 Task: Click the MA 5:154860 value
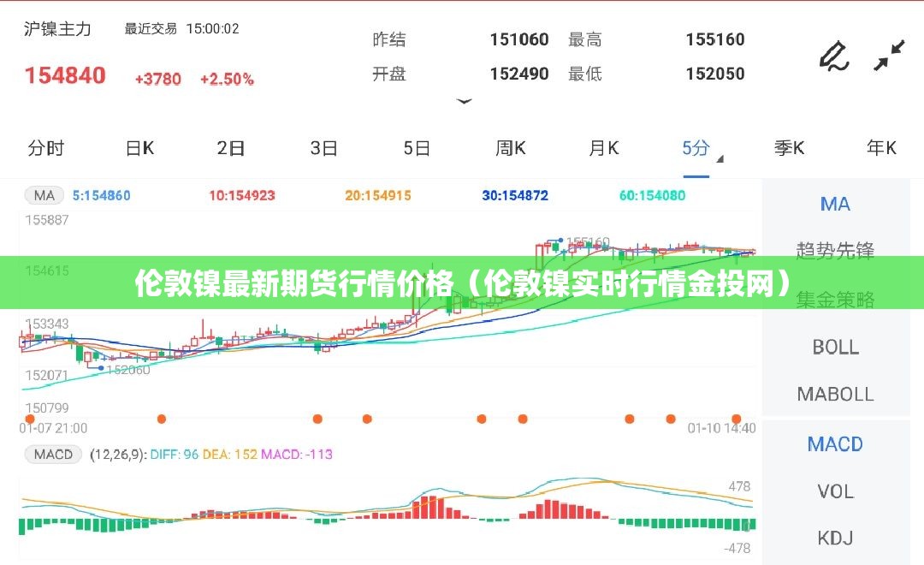[x=101, y=195]
